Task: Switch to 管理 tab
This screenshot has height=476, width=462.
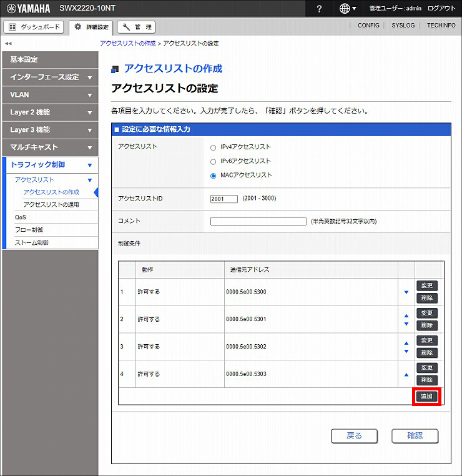Action: [x=137, y=27]
